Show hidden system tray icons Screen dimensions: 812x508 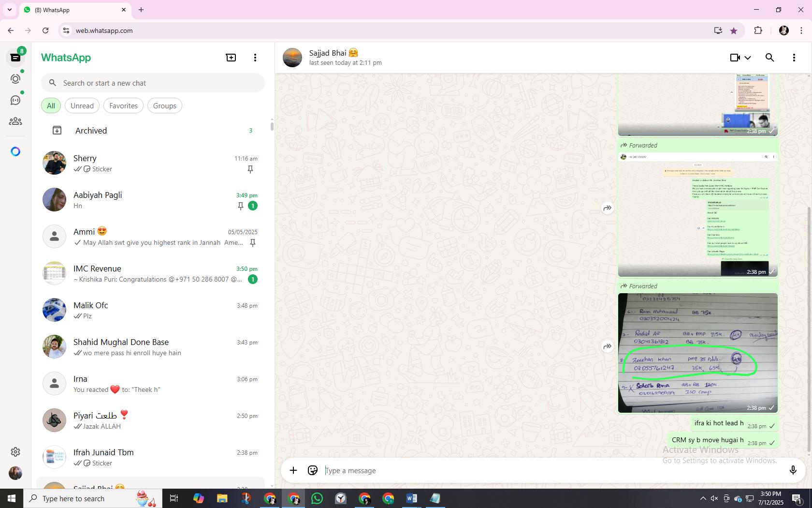tap(703, 498)
